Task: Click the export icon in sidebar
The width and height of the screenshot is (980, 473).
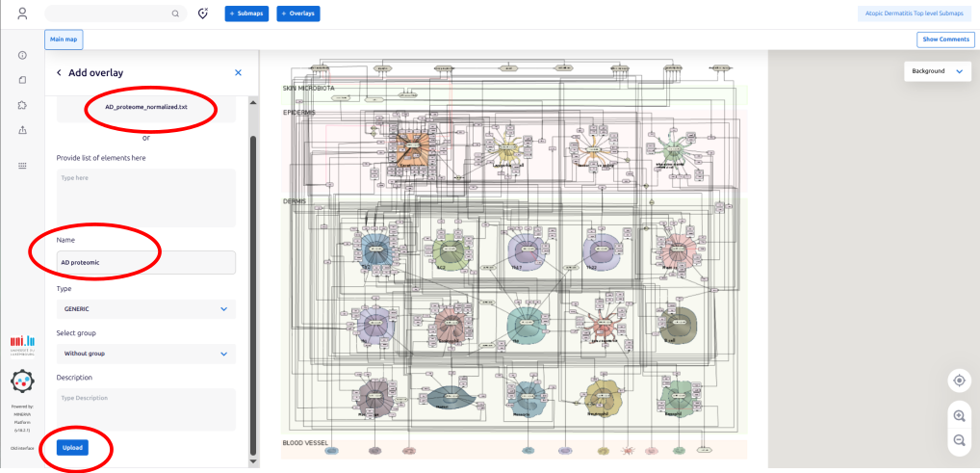Action: point(22,129)
